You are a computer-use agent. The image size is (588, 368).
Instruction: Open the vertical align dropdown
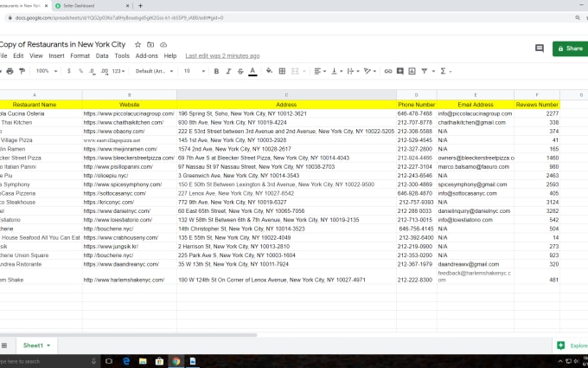336,71
